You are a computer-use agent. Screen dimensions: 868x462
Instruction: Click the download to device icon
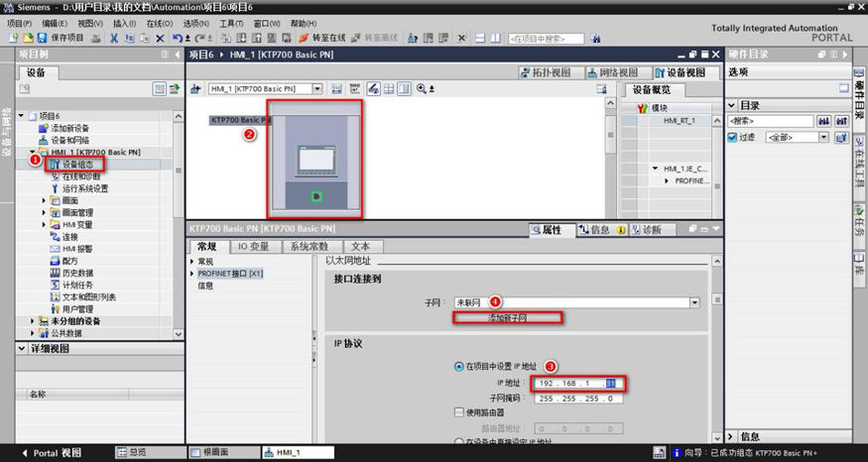click(241, 39)
